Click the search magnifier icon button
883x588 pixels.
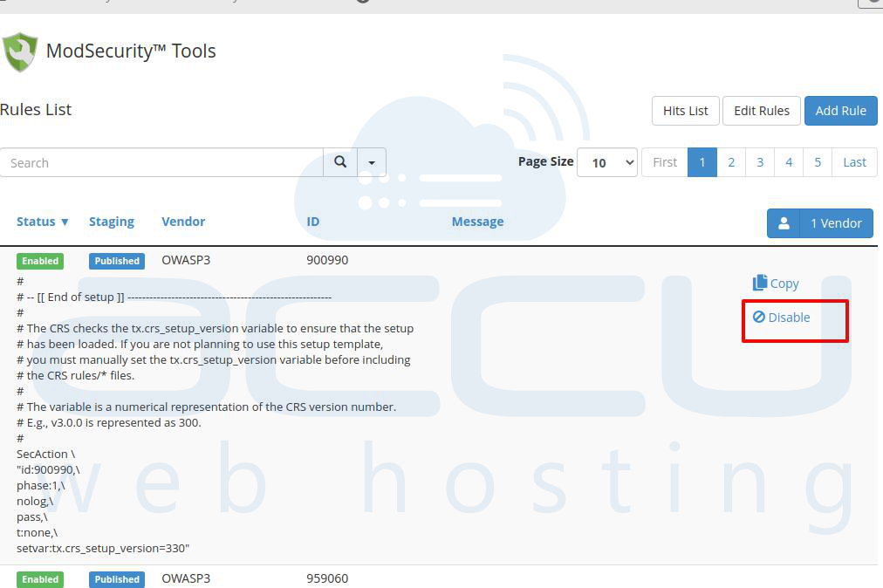[340, 162]
